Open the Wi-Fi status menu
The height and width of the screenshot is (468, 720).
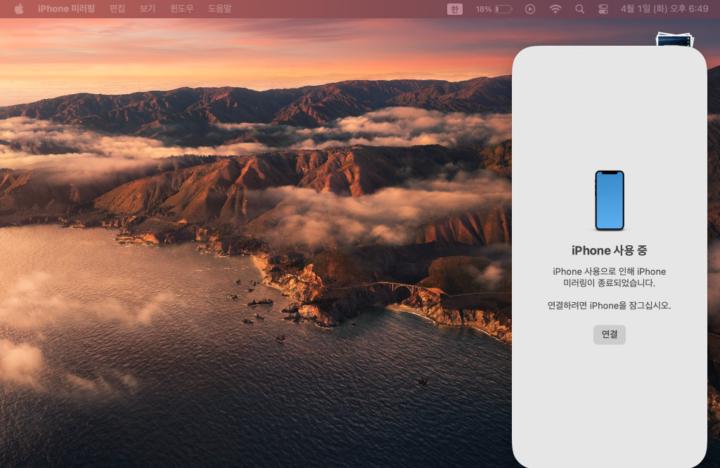(555, 9)
